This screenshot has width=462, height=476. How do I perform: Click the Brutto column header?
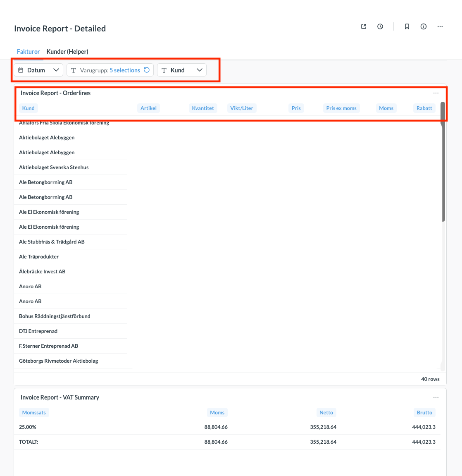[x=424, y=413]
